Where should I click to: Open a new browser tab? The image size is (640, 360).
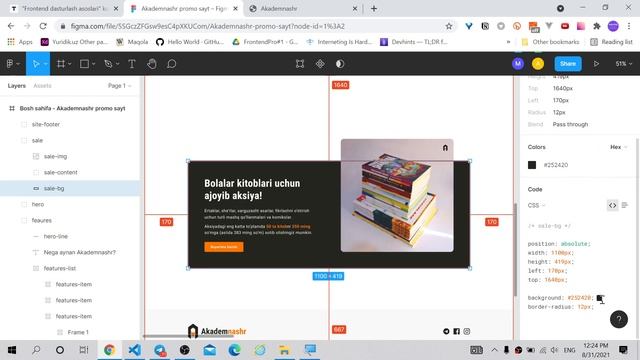point(374,9)
